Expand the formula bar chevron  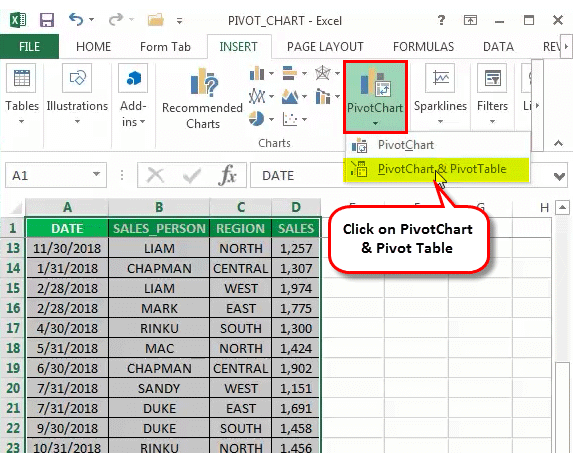pos(559,176)
